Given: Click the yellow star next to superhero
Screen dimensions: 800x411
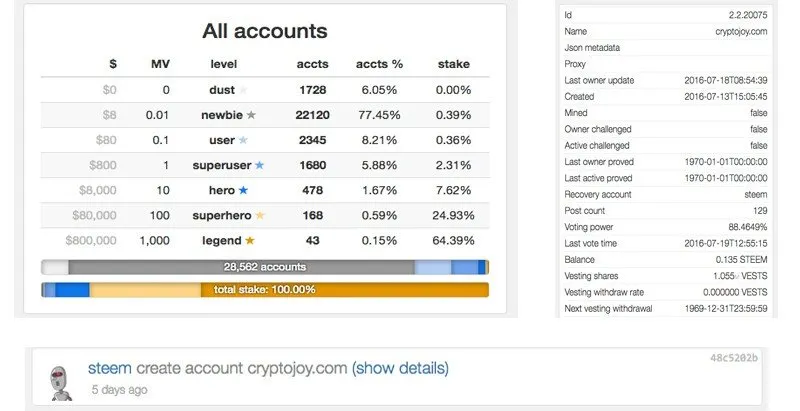Looking at the screenshot, I should click(x=260, y=215).
